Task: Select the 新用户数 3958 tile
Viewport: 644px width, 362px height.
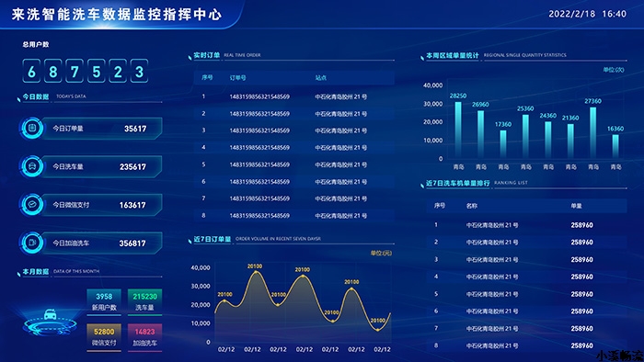Action: (x=104, y=301)
